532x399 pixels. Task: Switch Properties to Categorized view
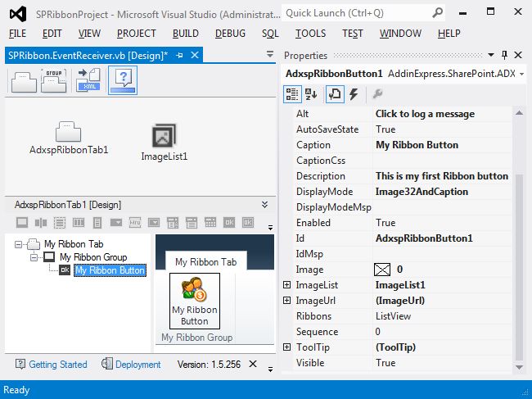pos(292,94)
